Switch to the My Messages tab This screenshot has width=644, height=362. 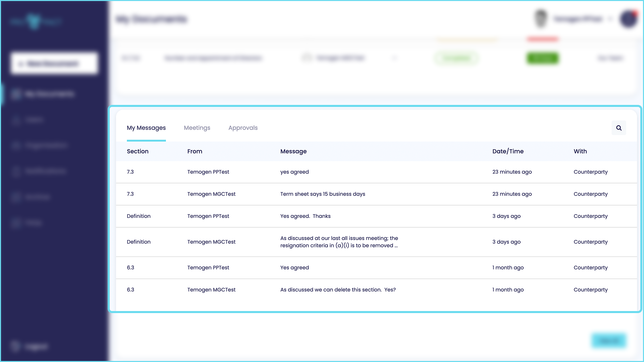(146, 128)
